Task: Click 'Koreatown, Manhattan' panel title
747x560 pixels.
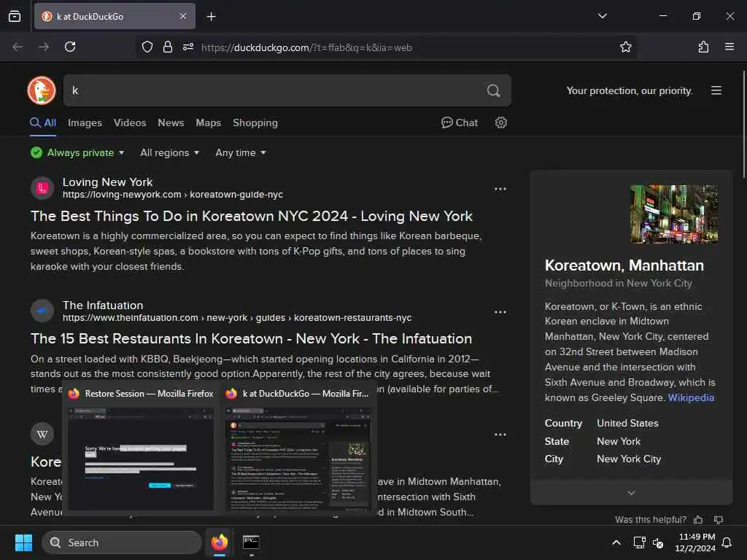Action: tap(624, 265)
